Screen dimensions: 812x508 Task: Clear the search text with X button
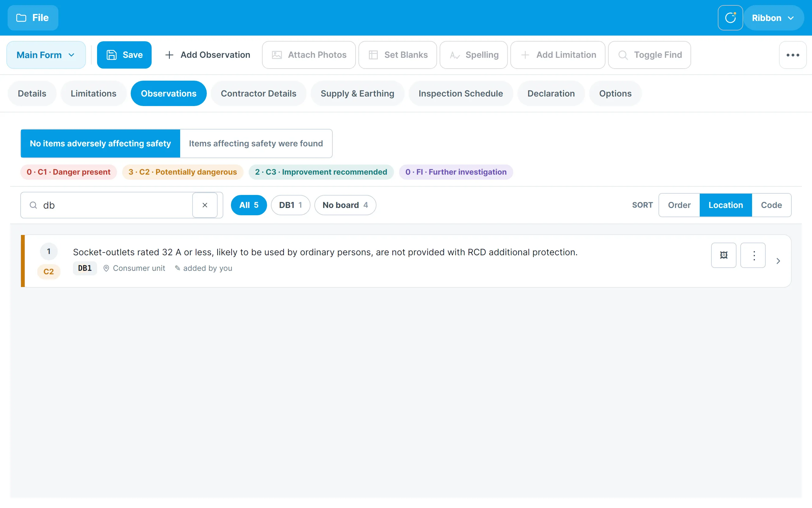pos(205,205)
